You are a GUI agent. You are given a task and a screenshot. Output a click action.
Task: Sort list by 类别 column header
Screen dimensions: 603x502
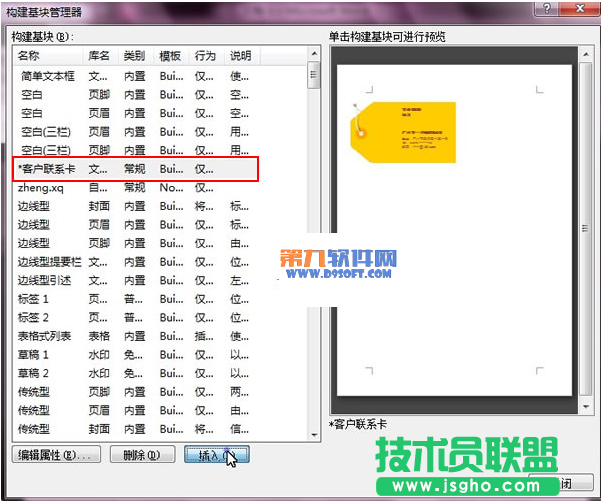pyautogui.click(x=136, y=56)
